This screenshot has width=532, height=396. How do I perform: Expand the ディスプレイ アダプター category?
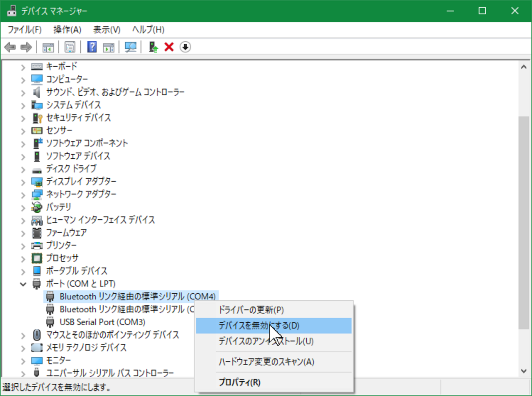23,182
